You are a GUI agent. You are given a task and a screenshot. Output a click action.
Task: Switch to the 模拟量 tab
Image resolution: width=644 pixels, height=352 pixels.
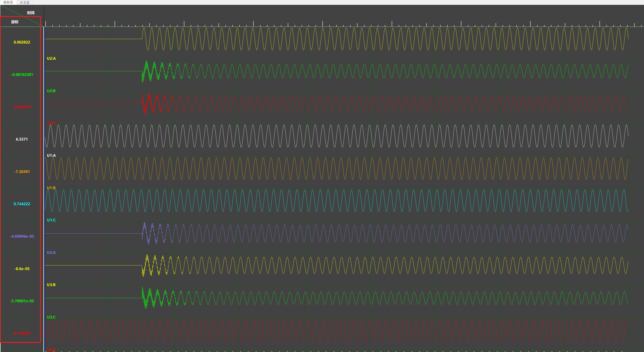8,3
